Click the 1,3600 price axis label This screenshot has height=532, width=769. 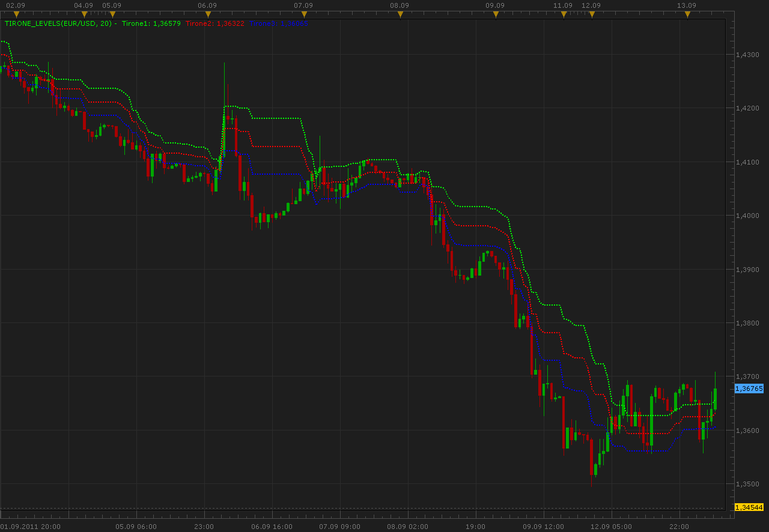(x=747, y=431)
